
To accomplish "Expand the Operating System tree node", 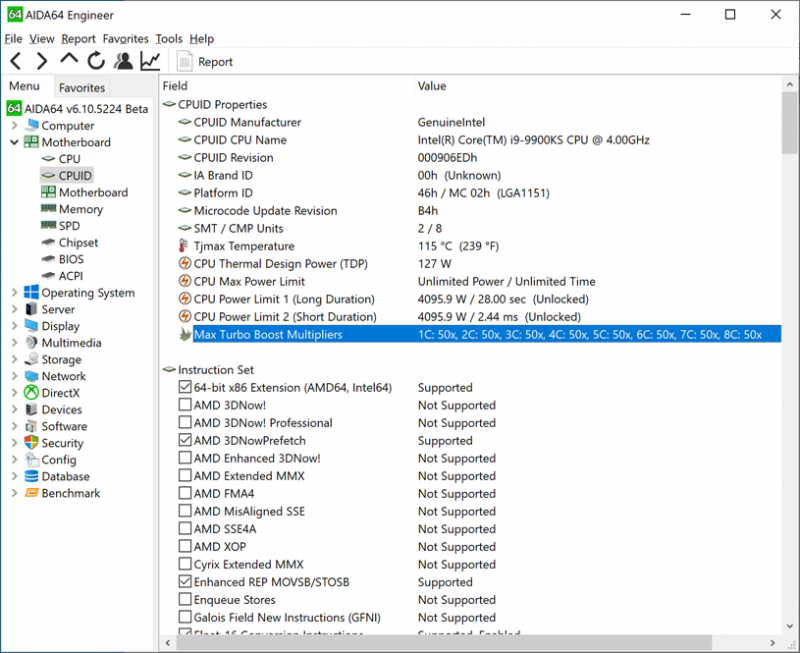I will point(14,292).
